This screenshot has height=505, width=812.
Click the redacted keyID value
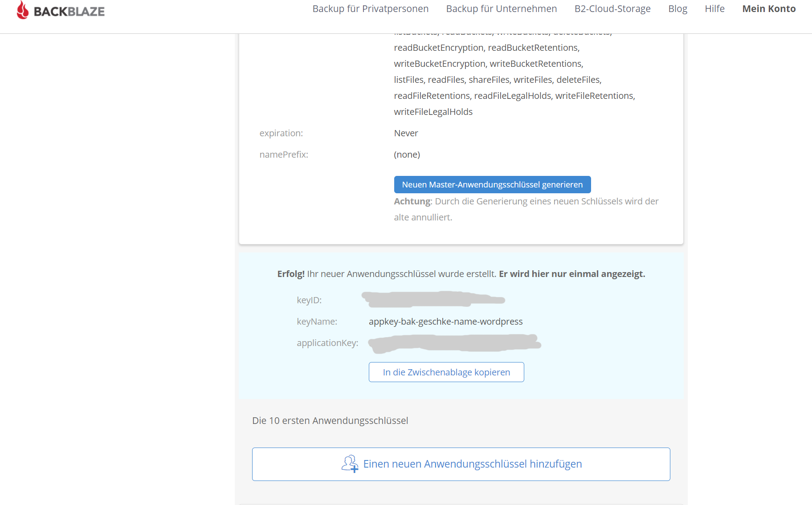433,299
